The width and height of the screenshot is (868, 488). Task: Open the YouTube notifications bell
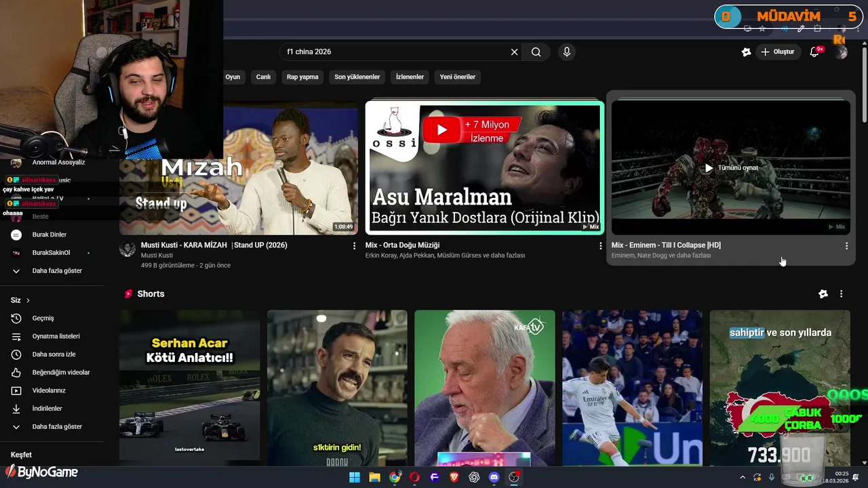pyautogui.click(x=815, y=52)
